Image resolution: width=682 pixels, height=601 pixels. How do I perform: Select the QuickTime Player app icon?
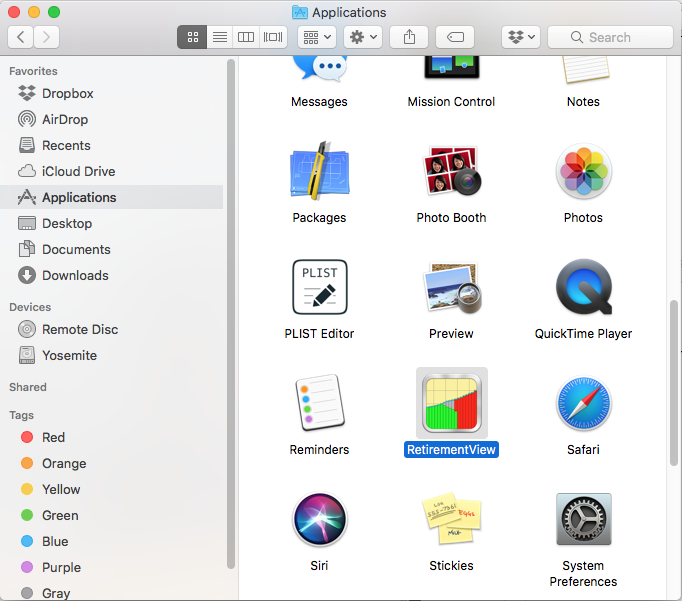coord(584,287)
